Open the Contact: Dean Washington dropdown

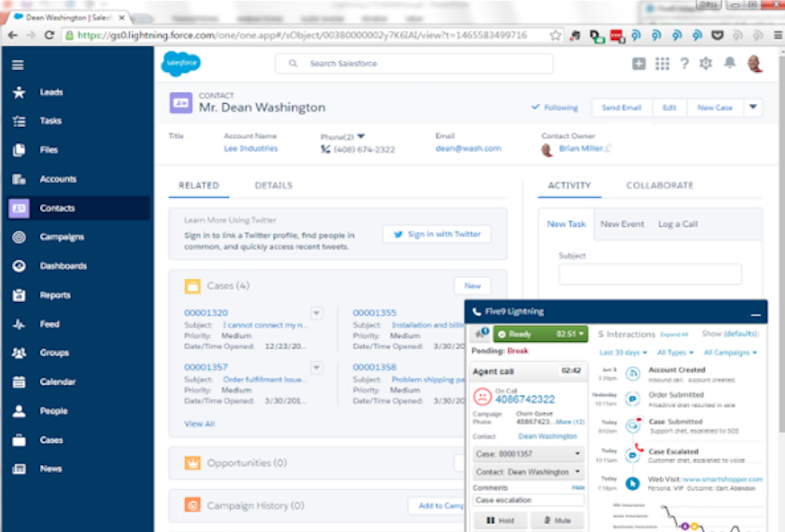coord(528,472)
